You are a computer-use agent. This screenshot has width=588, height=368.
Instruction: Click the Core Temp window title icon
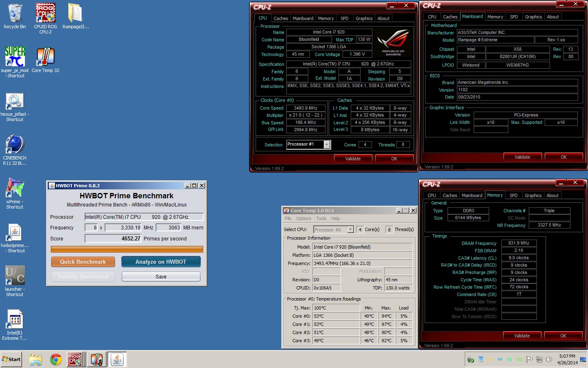[x=287, y=211]
